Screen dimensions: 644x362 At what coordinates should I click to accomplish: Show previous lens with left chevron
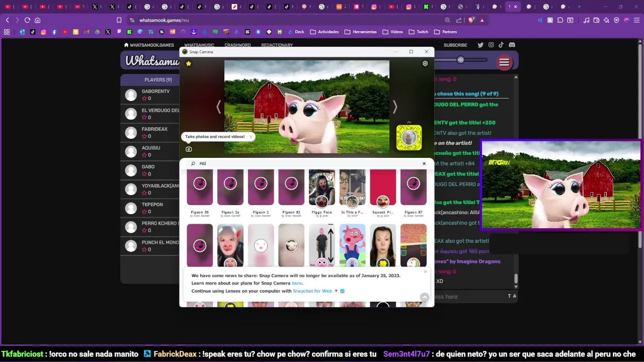pos(218,107)
